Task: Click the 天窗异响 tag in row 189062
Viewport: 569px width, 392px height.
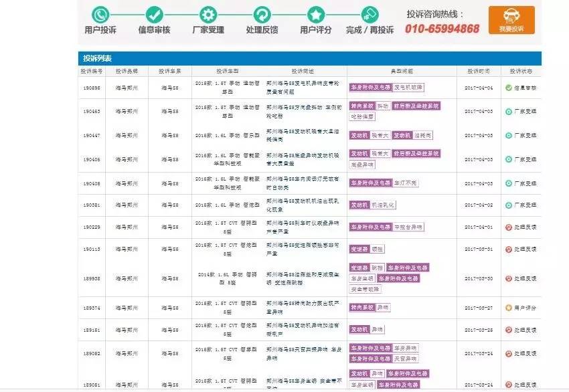Action: 406,359
